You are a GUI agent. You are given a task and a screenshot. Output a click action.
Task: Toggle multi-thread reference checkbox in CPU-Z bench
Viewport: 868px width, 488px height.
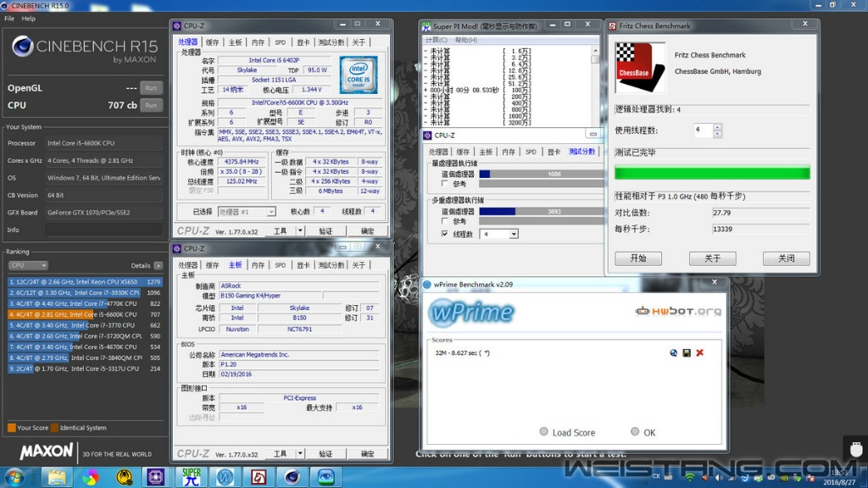pos(444,221)
